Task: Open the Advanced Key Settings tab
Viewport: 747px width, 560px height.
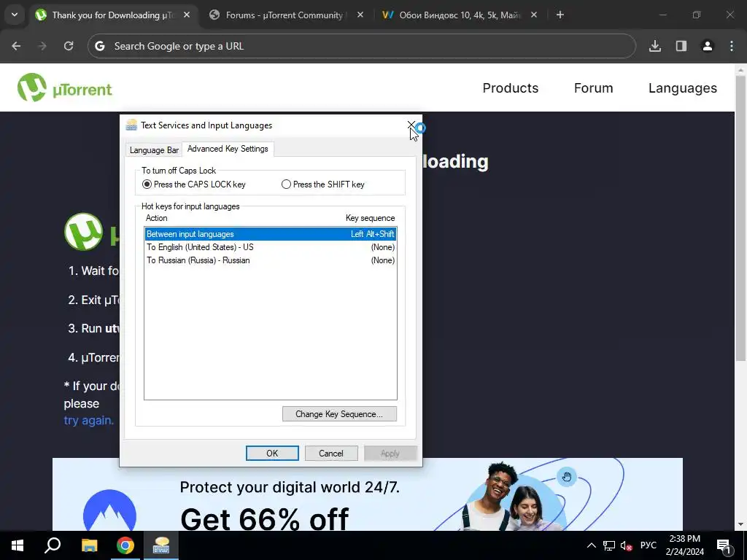Action: pos(228,149)
